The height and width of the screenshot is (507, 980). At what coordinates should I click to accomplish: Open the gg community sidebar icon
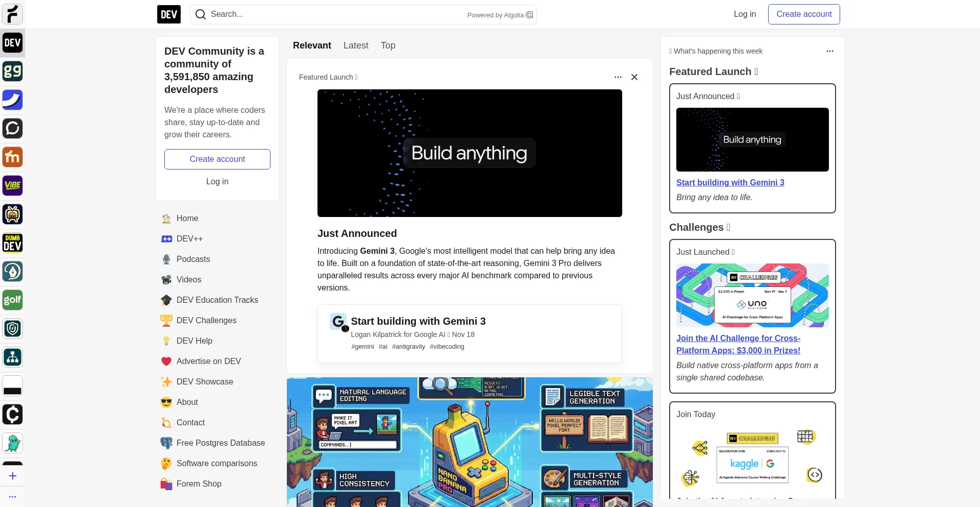12,71
